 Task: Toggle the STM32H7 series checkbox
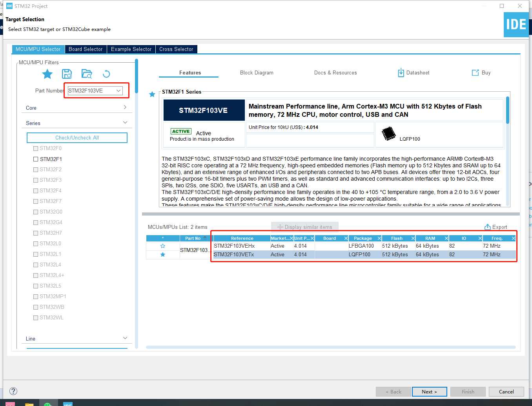pos(36,233)
